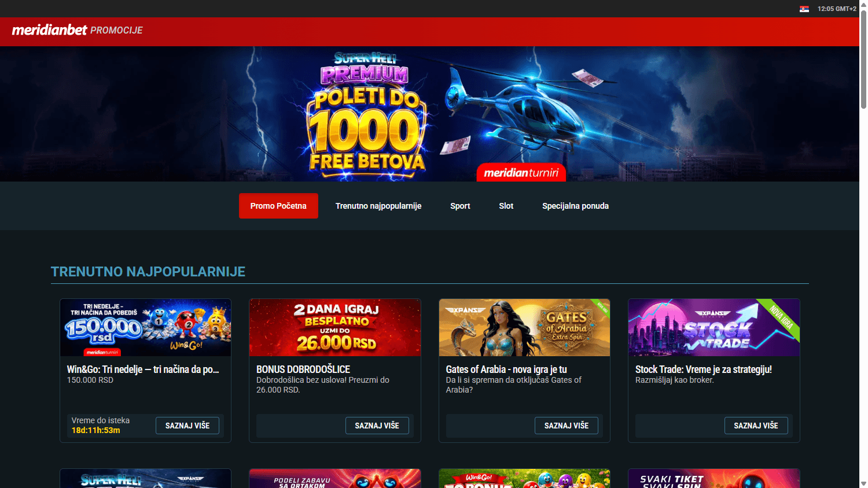
Task: Click SAZNAJ VIŠE on the Win&Go card
Action: [x=187, y=426]
